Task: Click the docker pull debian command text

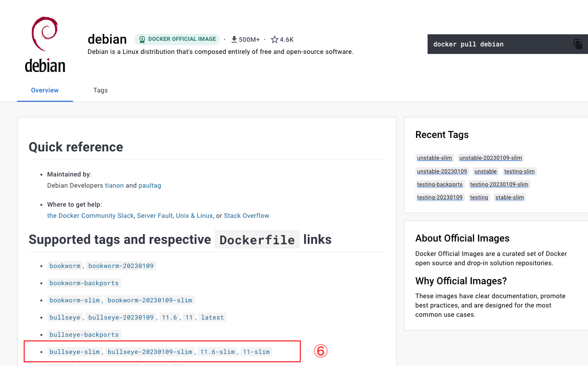Action: (468, 44)
